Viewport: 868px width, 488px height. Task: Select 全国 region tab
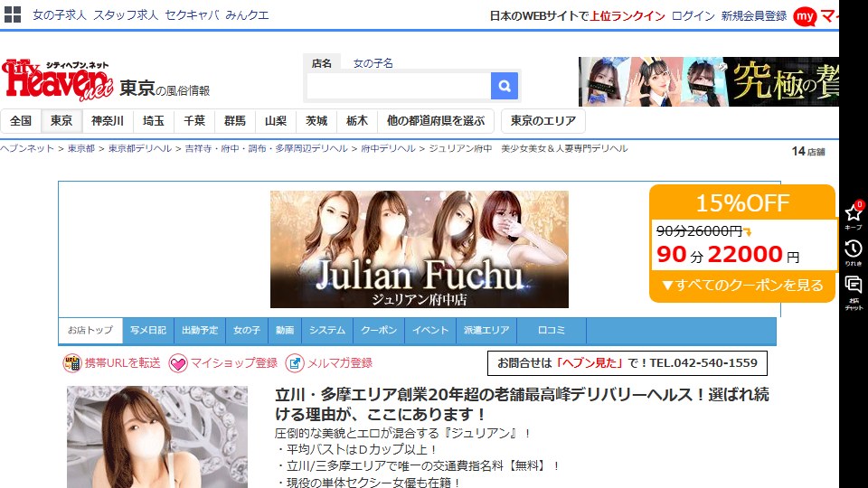21,120
